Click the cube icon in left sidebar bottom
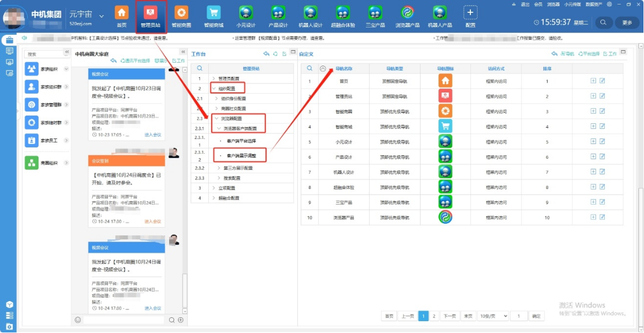 pyautogui.click(x=9, y=304)
